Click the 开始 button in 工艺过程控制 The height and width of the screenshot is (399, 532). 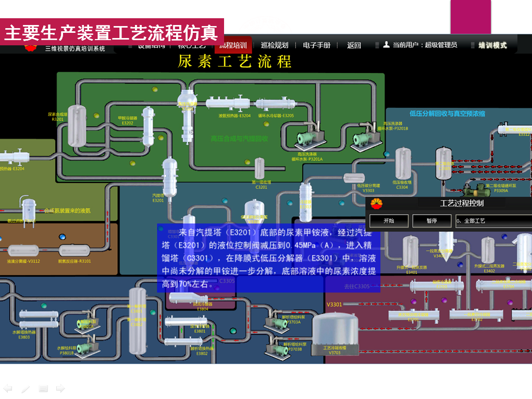(x=389, y=221)
